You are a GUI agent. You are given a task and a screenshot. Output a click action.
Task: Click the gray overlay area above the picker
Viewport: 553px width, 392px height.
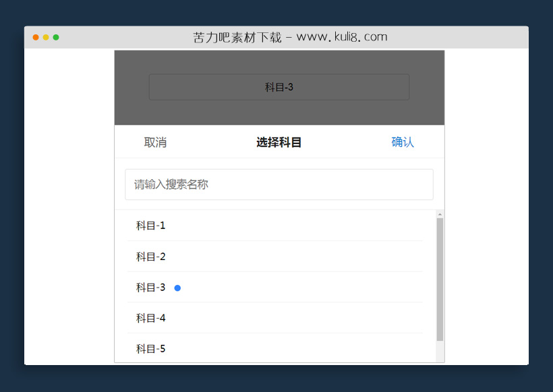click(279, 111)
